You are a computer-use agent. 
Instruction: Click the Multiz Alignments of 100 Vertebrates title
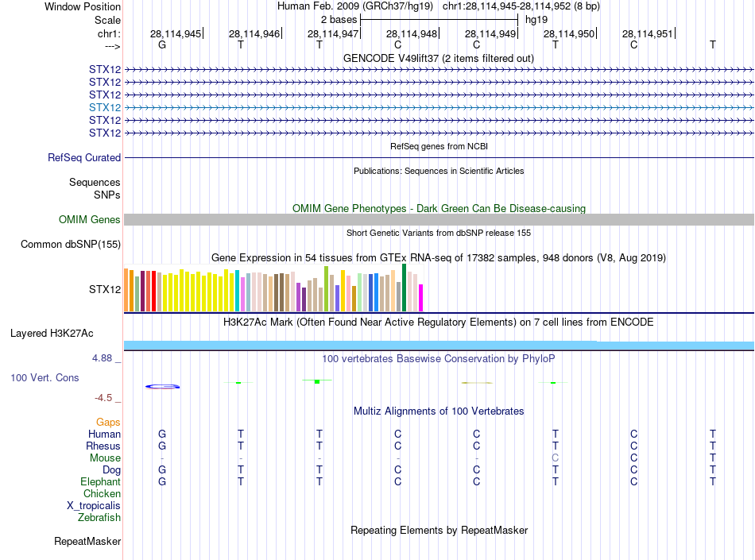point(439,411)
